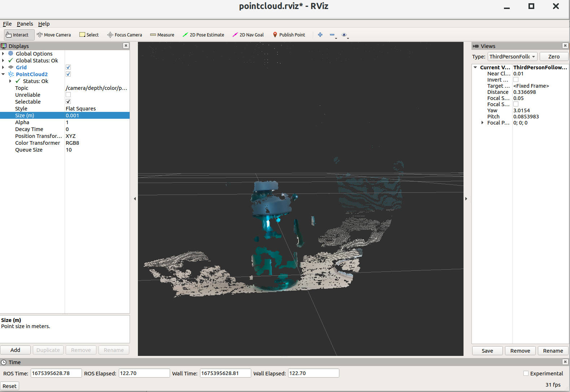The height and width of the screenshot is (392, 570).
Task: Choose the Select tool
Action: 89,35
